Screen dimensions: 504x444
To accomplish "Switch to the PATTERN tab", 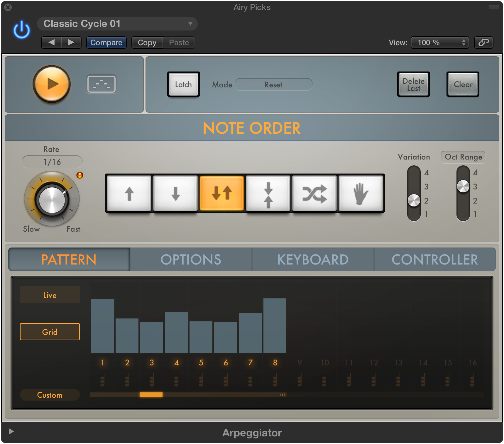I will click(69, 259).
